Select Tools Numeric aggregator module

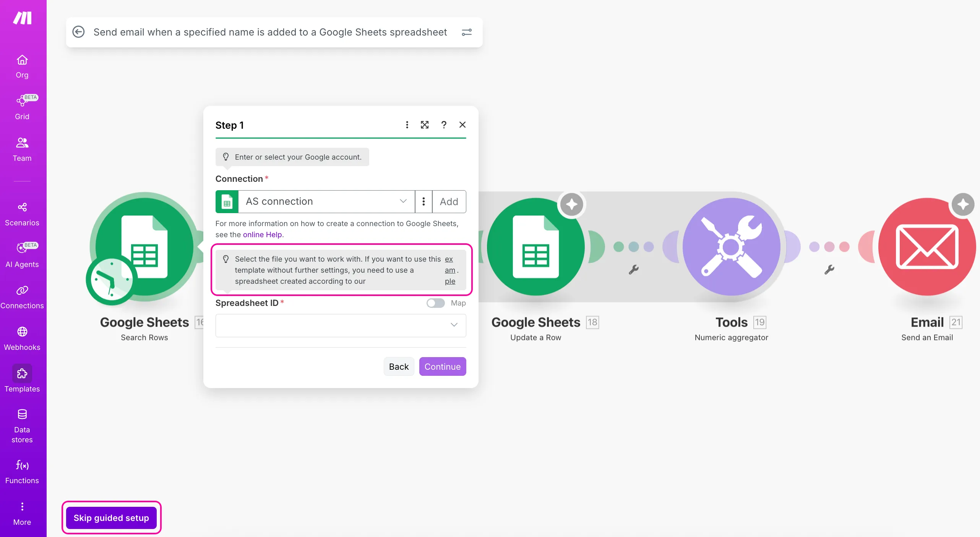[x=731, y=247]
